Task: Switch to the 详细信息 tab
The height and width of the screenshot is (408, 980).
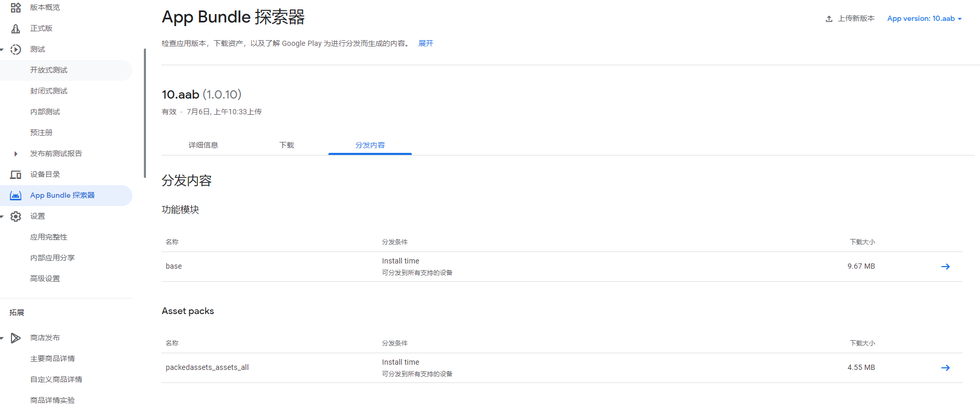Action: point(203,145)
